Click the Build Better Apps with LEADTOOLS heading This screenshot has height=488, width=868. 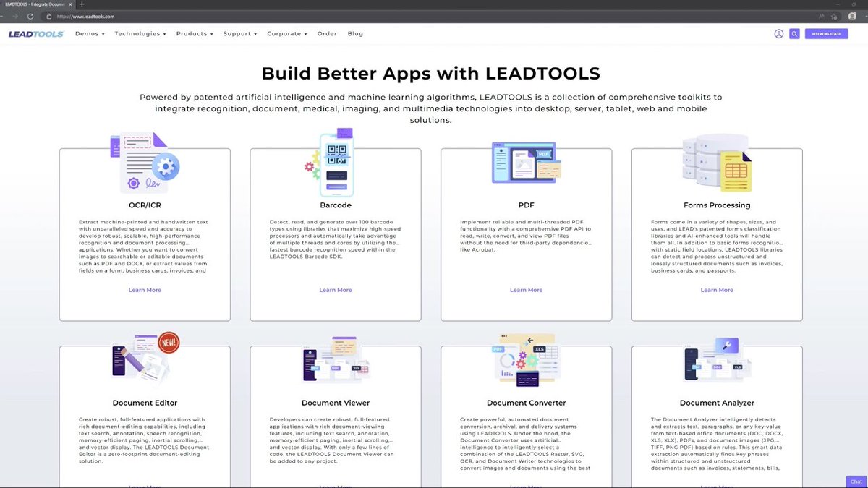431,74
